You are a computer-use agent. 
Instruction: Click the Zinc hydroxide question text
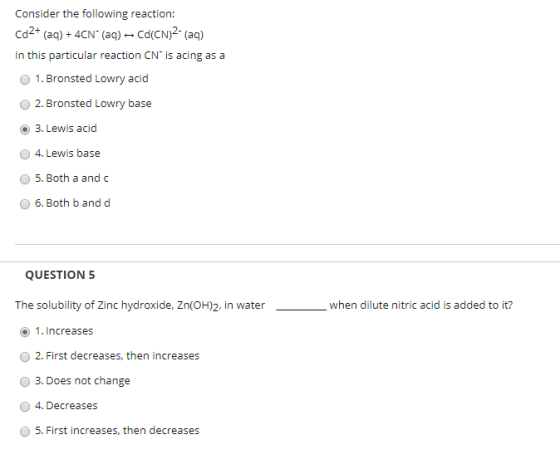(264, 305)
